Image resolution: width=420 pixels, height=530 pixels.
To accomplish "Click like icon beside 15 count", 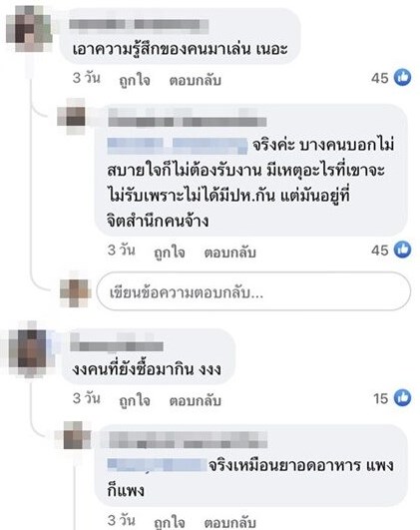I will (402, 398).
